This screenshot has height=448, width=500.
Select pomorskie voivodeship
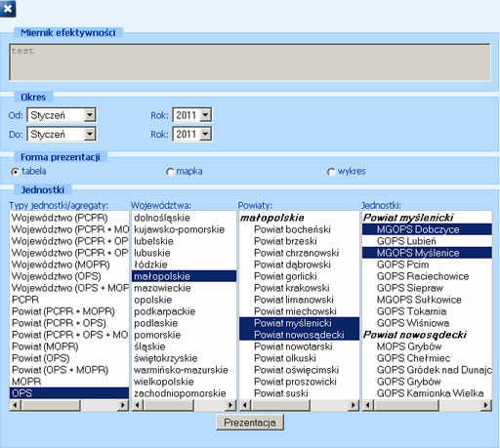pos(184,335)
